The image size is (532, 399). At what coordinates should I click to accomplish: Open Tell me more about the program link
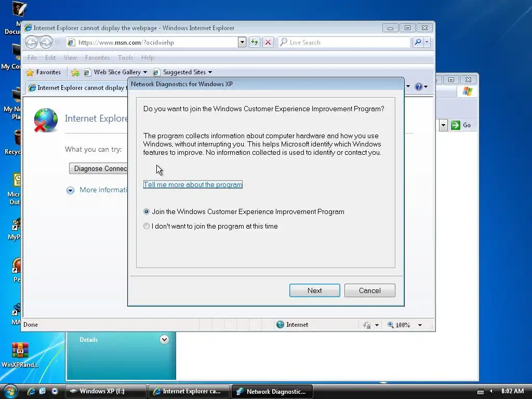[x=193, y=184]
